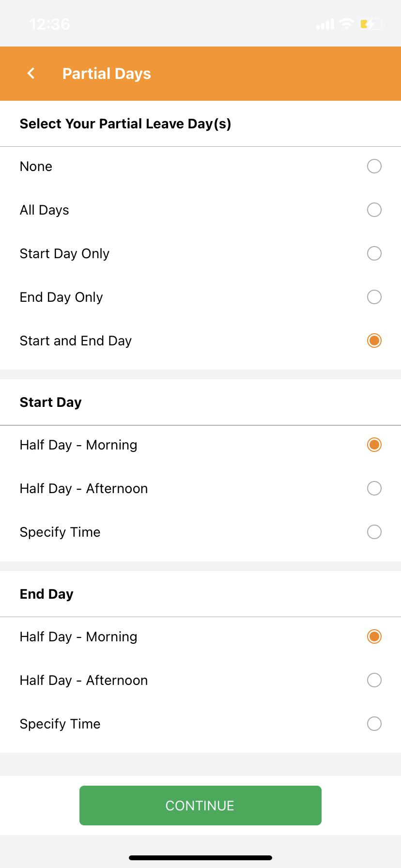Image resolution: width=401 pixels, height=868 pixels.
Task: Pick Start Day Half Day - Morning
Action: click(x=374, y=445)
